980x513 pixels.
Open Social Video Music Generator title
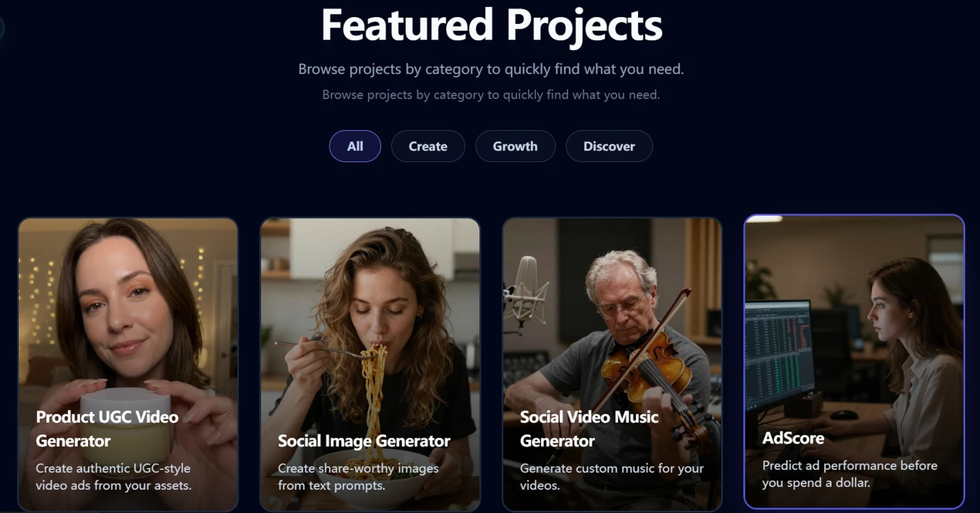[x=590, y=429]
